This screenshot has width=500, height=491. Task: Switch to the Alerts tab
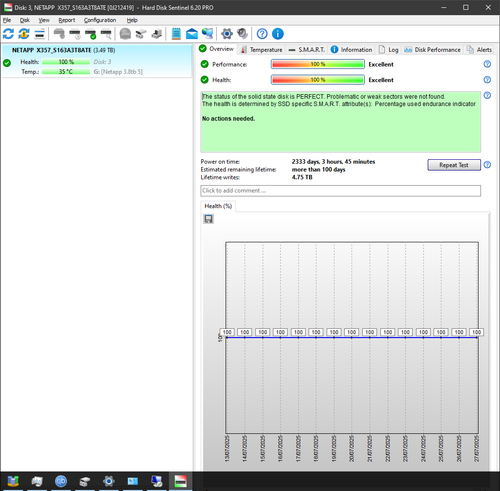(x=479, y=50)
